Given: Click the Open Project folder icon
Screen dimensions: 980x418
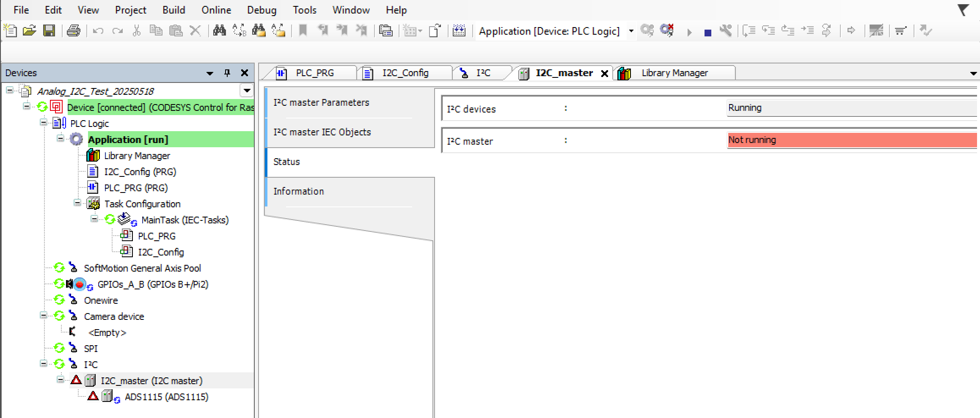Looking at the screenshot, I should (29, 31).
